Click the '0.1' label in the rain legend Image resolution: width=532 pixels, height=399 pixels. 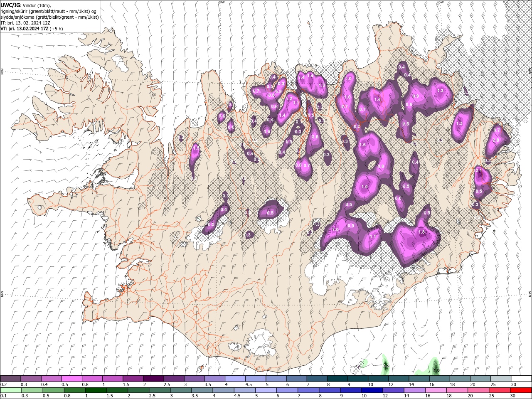click(x=3, y=396)
